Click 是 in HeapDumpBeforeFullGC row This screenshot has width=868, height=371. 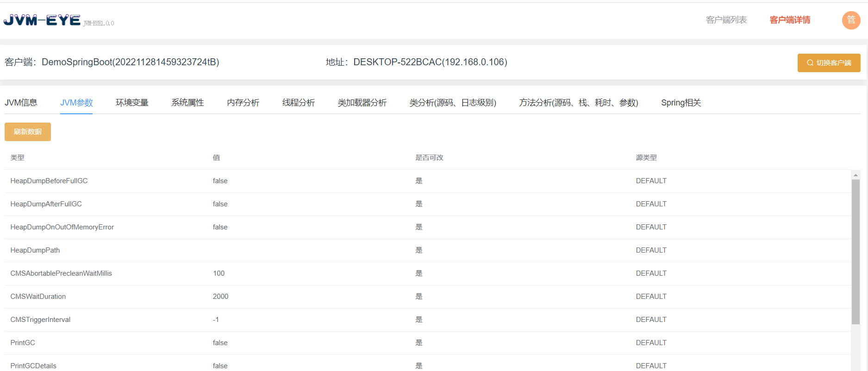pos(419,181)
